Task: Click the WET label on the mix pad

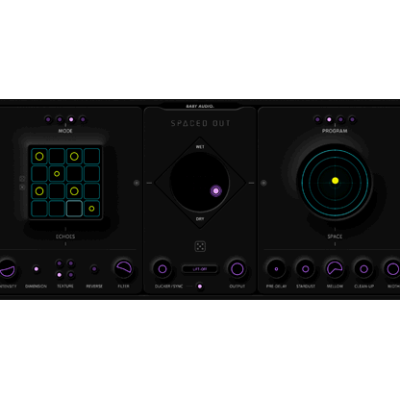Action: (x=200, y=147)
